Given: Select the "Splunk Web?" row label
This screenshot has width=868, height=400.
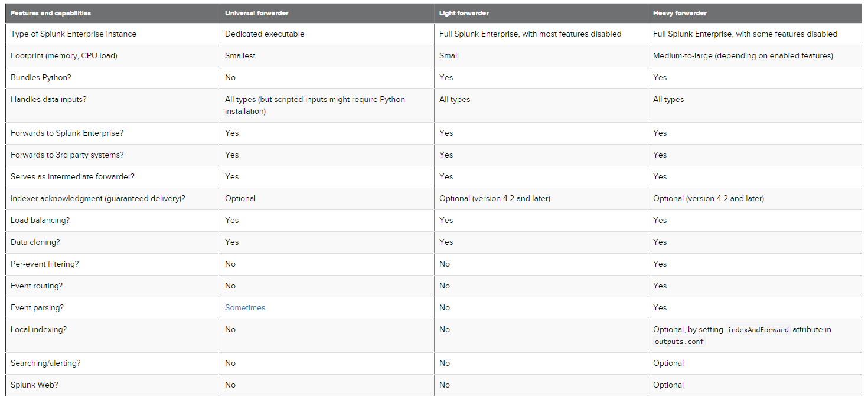Looking at the screenshot, I should point(34,385).
